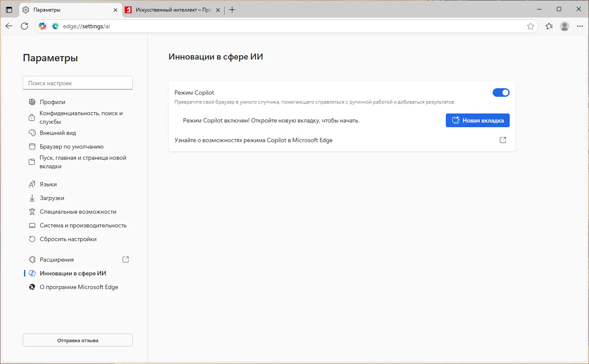Click the Внешний вид palette icon
Image resolution: width=589 pixels, height=364 pixels.
32,133
